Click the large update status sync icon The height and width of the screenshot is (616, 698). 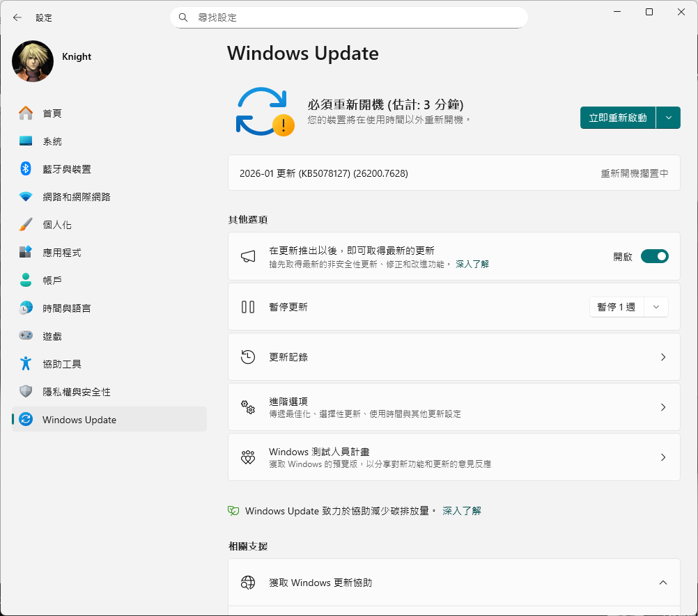coord(265,112)
